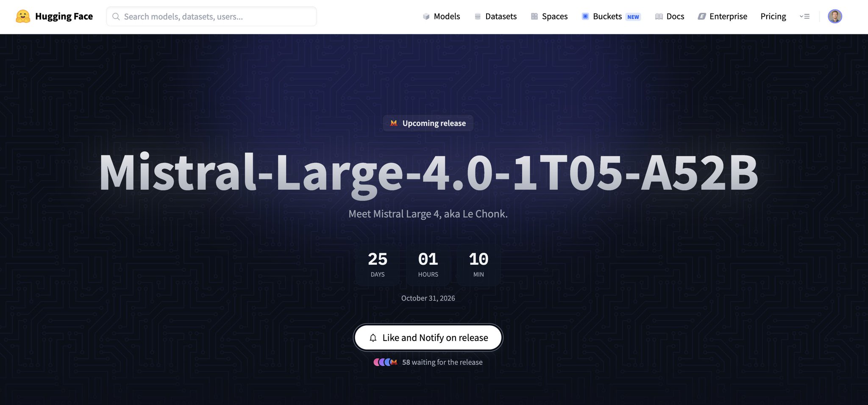
Task: Click the October 31, 2026 date text
Action: coord(428,298)
